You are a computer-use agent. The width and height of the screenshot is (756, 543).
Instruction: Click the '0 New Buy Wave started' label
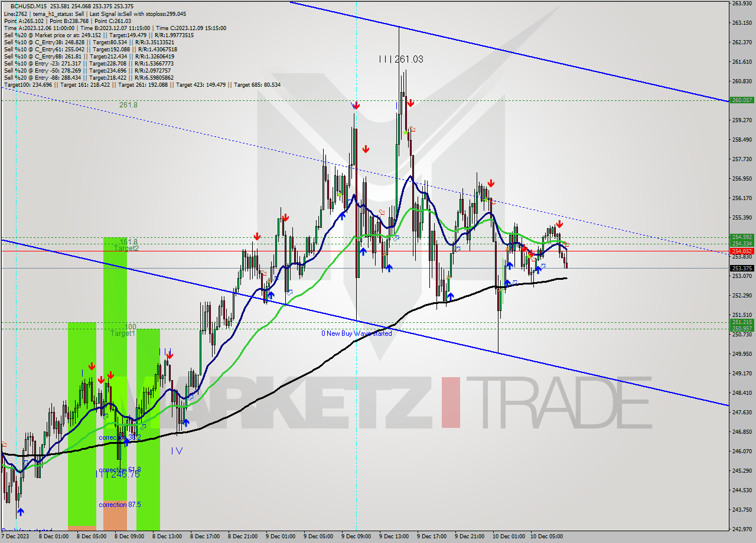(x=356, y=333)
